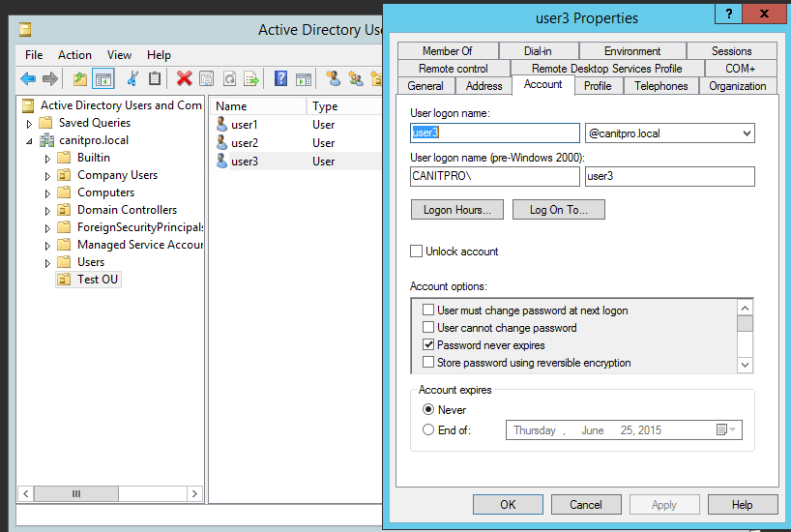Screen dimensions: 791x532
Task: Click Create new group icon
Action: pyautogui.click(x=356, y=78)
